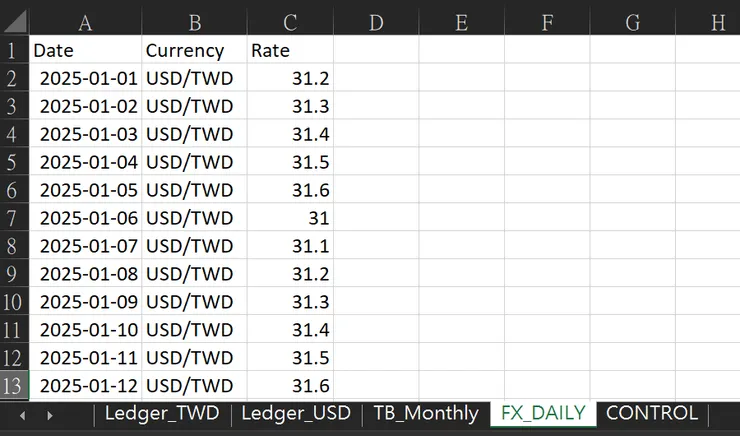This screenshot has width=740, height=436.
Task: Click rate 31.5 in row 5
Action: (x=290, y=161)
